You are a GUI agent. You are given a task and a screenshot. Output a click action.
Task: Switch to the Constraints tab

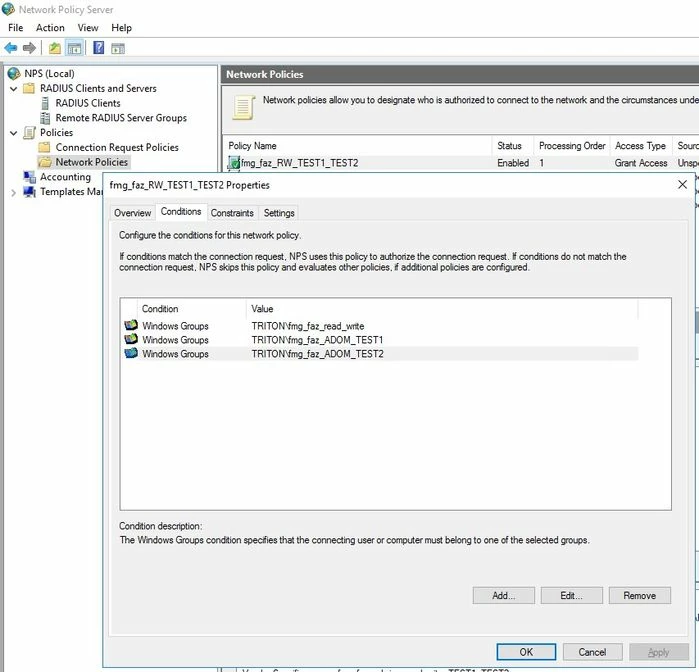[232, 213]
